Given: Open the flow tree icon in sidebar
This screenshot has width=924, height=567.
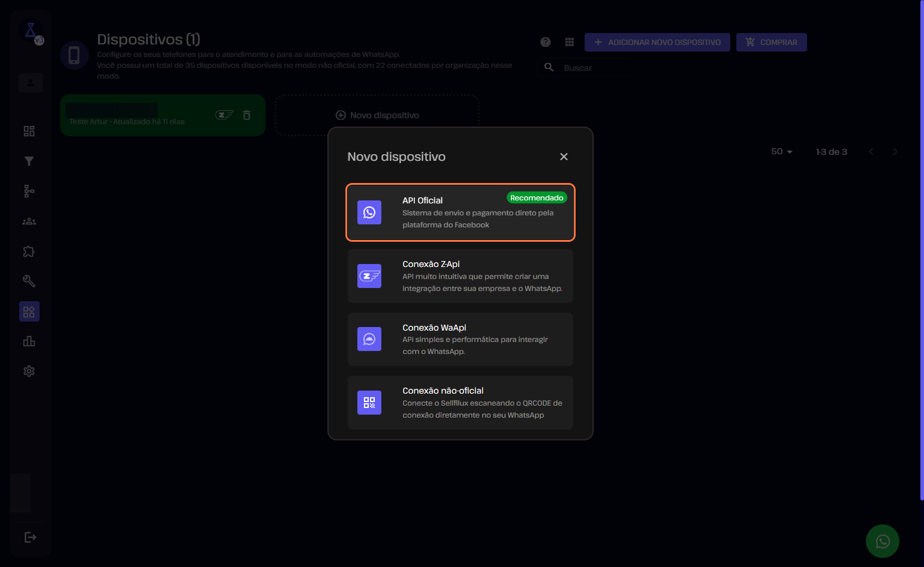Looking at the screenshot, I should (x=29, y=191).
